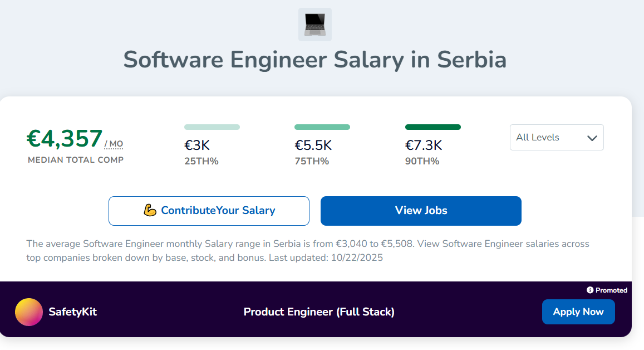
Task: Click the light green 25th percentile bar
Action: click(212, 127)
